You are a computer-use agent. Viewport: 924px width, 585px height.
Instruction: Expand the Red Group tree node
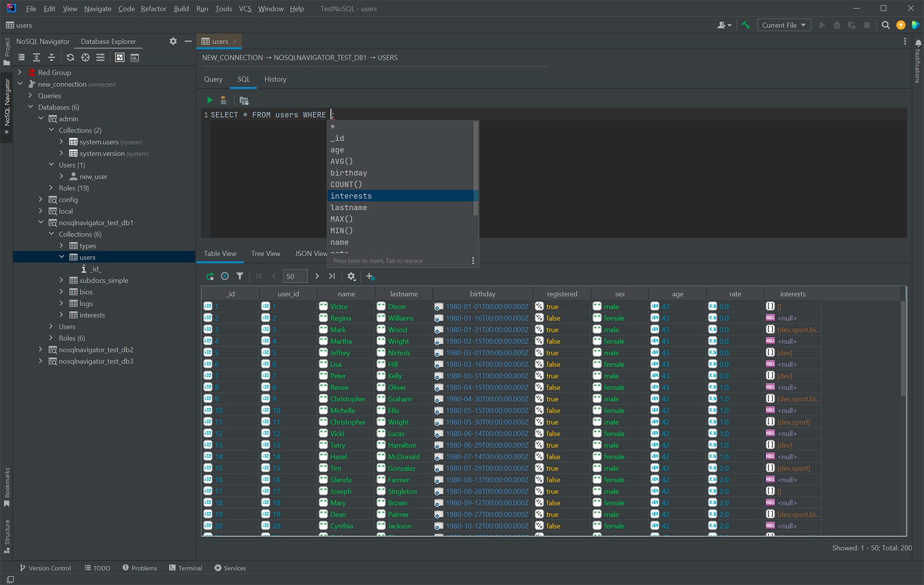pyautogui.click(x=20, y=72)
